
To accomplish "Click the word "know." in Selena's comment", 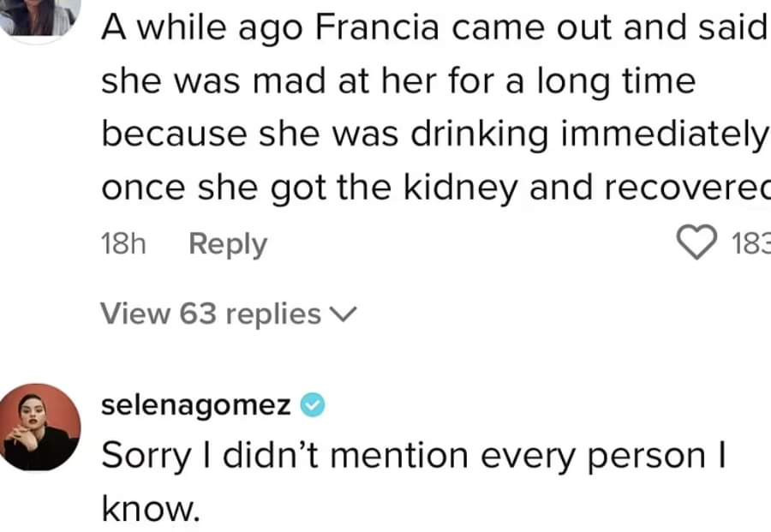I will (x=151, y=508).
